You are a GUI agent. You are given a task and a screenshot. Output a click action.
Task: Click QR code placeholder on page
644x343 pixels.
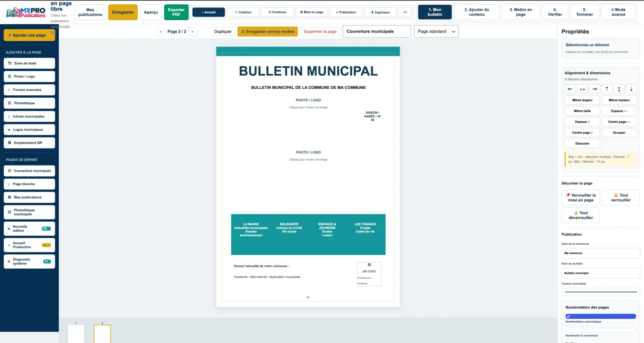point(369,274)
